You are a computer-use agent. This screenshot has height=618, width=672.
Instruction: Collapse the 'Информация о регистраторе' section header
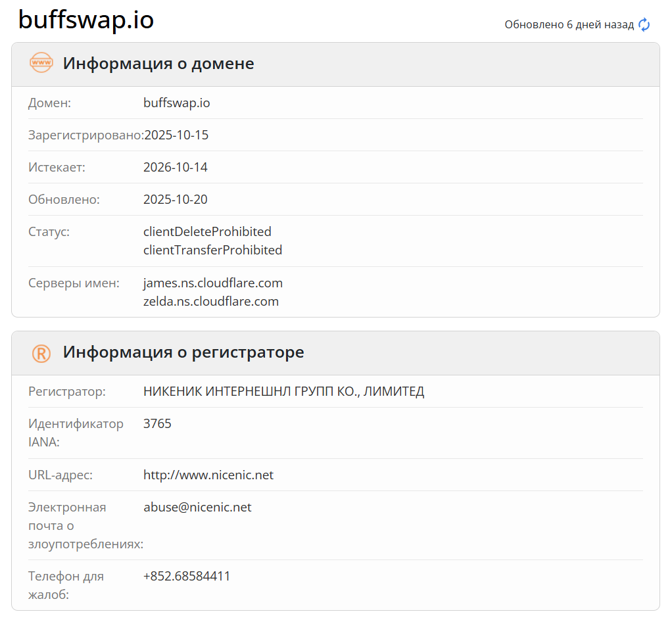[x=183, y=352]
